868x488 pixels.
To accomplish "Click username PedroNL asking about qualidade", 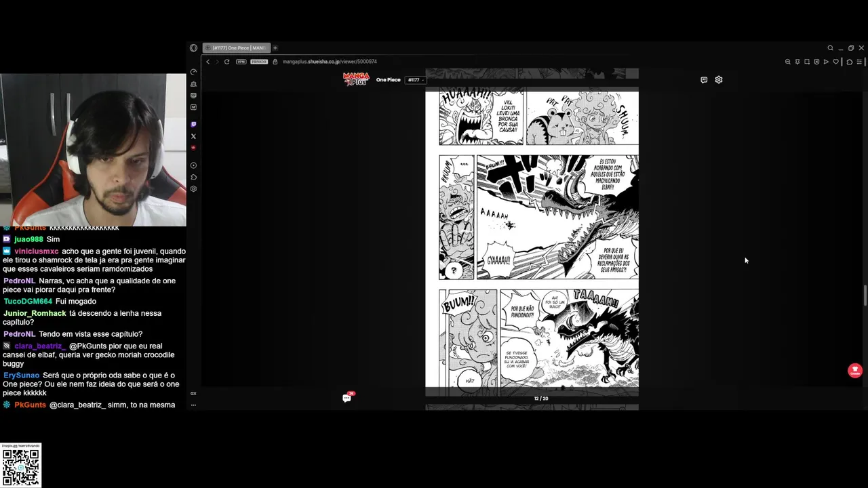I will 19,281.
